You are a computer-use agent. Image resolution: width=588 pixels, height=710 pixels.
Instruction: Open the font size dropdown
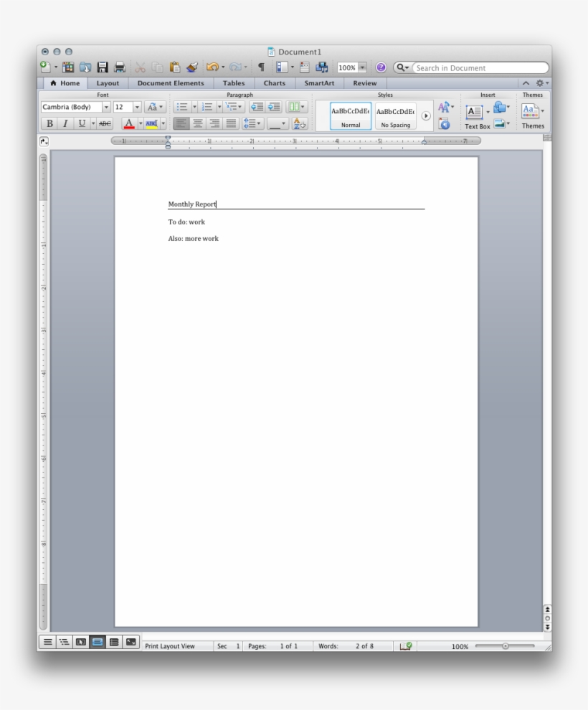[136, 106]
